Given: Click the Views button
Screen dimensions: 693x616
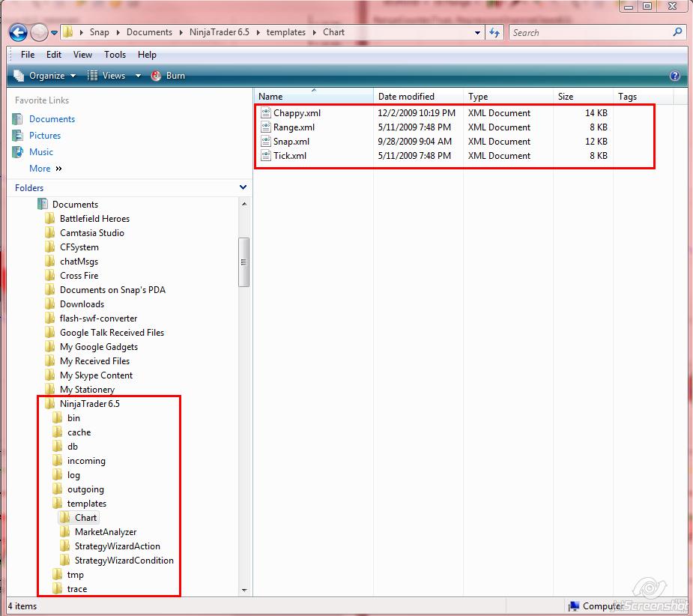Looking at the screenshot, I should click(x=106, y=76).
